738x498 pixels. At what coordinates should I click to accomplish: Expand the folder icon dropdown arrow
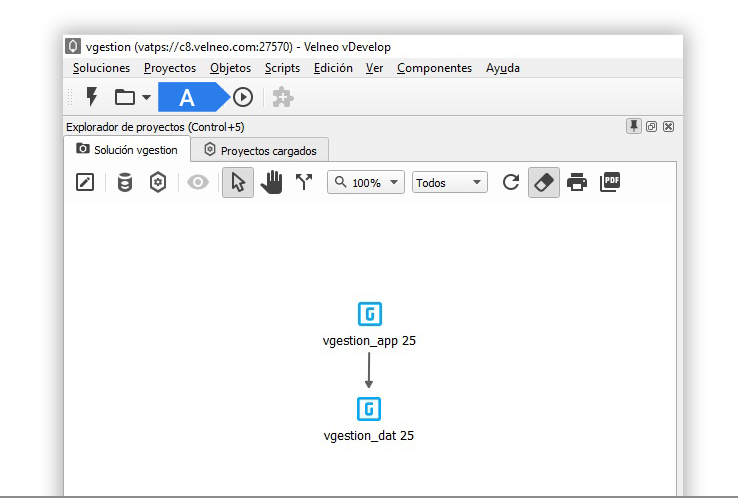coord(146,97)
